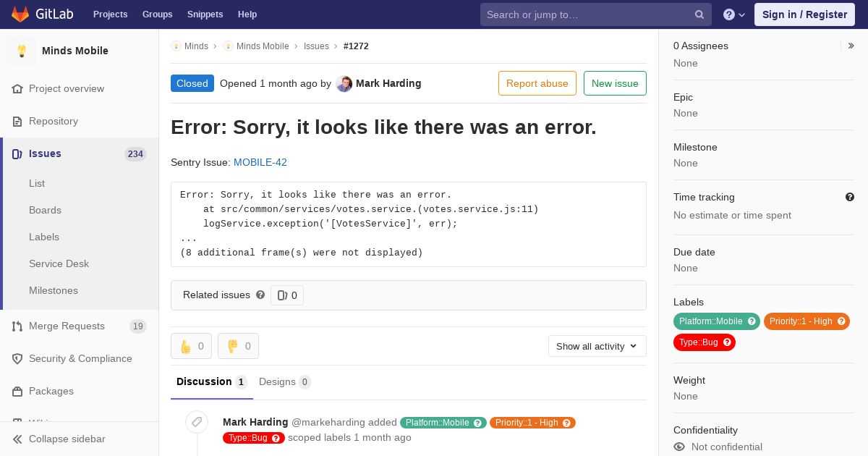Open issue List in sidebar

click(37, 183)
